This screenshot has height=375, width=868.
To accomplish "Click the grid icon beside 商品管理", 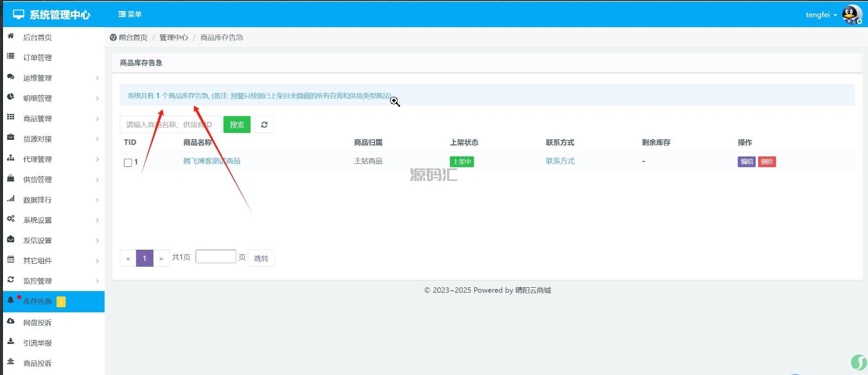I will pos(11,117).
